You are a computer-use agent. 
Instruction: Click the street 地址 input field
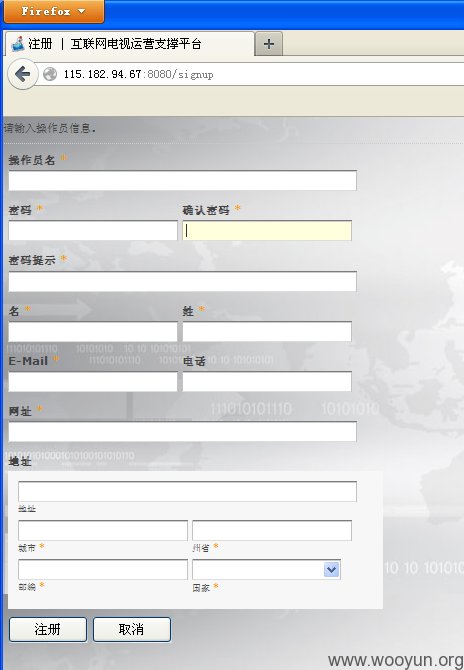(x=187, y=491)
